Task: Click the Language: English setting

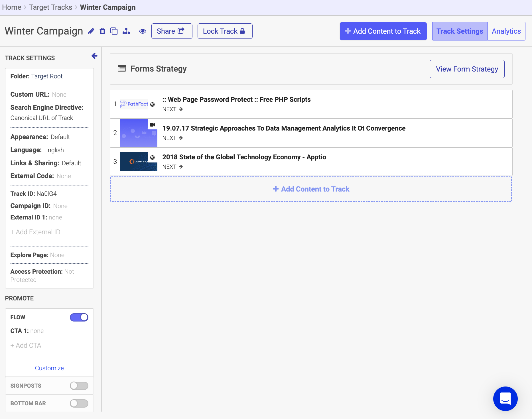Action: 37,150
